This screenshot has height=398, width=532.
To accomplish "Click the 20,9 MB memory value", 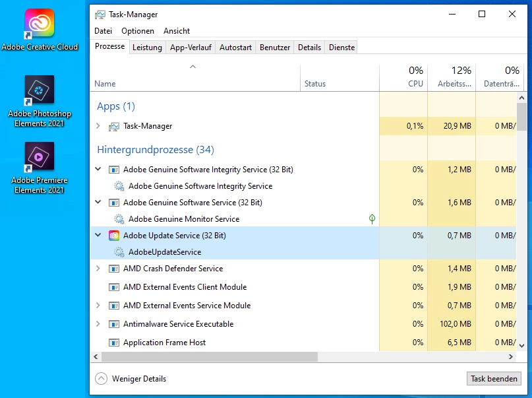I will [x=458, y=126].
